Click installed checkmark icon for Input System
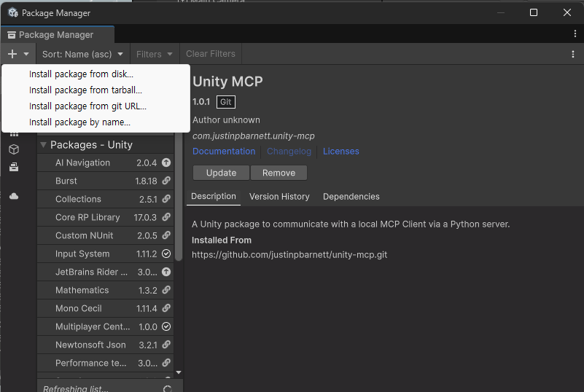The image size is (584, 392). click(166, 254)
